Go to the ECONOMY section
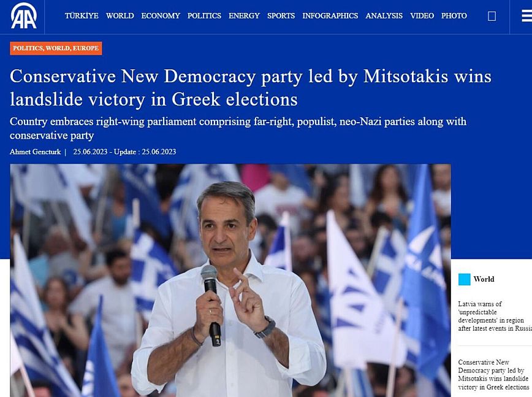This screenshot has height=397, width=532. tap(161, 15)
